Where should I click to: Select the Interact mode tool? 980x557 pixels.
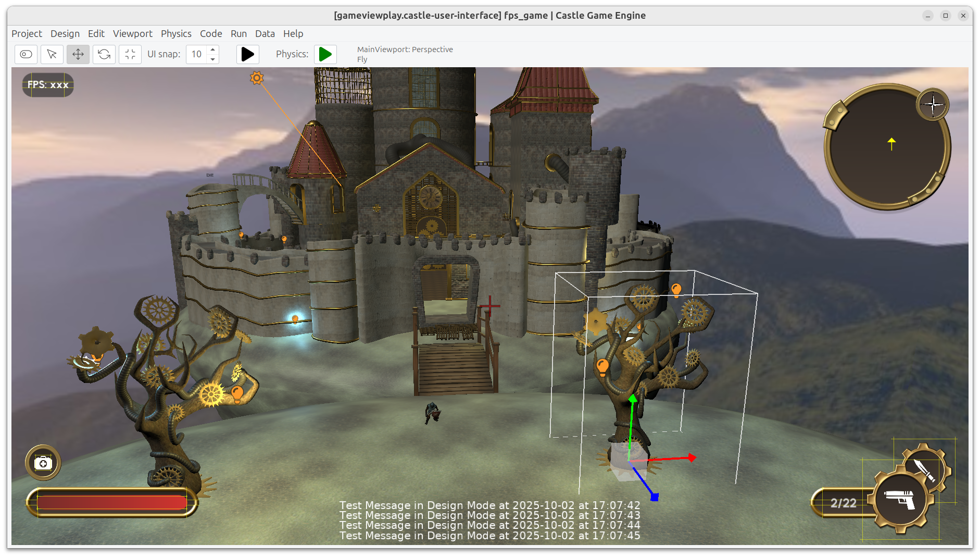point(26,54)
